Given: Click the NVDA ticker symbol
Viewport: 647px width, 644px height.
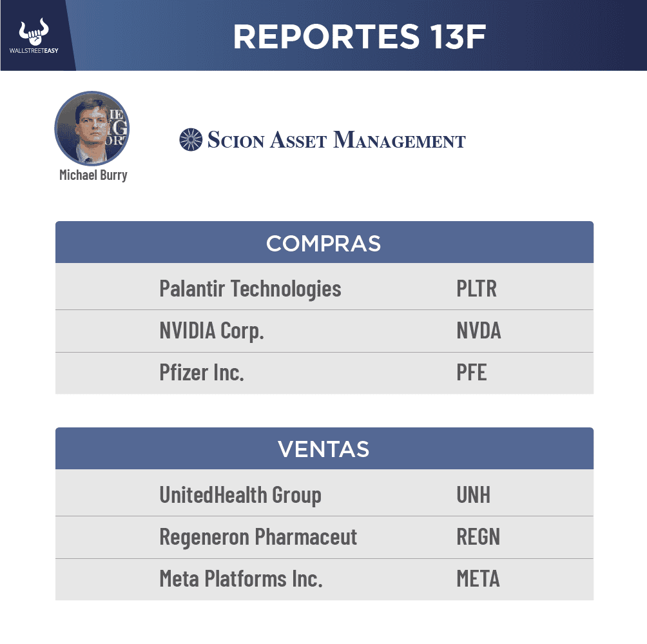Looking at the screenshot, I should point(478,331).
